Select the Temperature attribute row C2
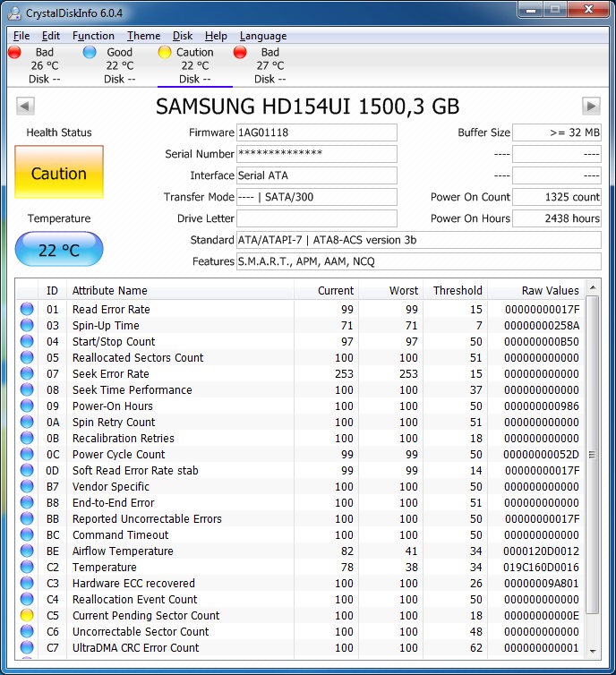The image size is (616, 675). (x=300, y=567)
